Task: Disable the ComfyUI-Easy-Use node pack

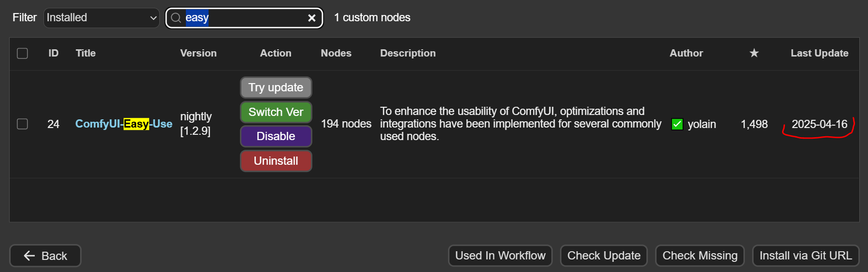Action: (276, 136)
